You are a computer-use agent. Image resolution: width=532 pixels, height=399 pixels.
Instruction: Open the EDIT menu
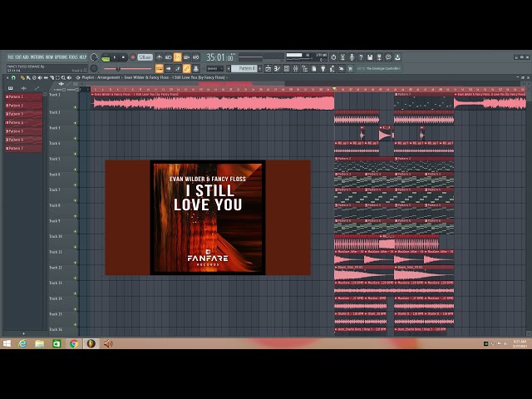point(18,57)
